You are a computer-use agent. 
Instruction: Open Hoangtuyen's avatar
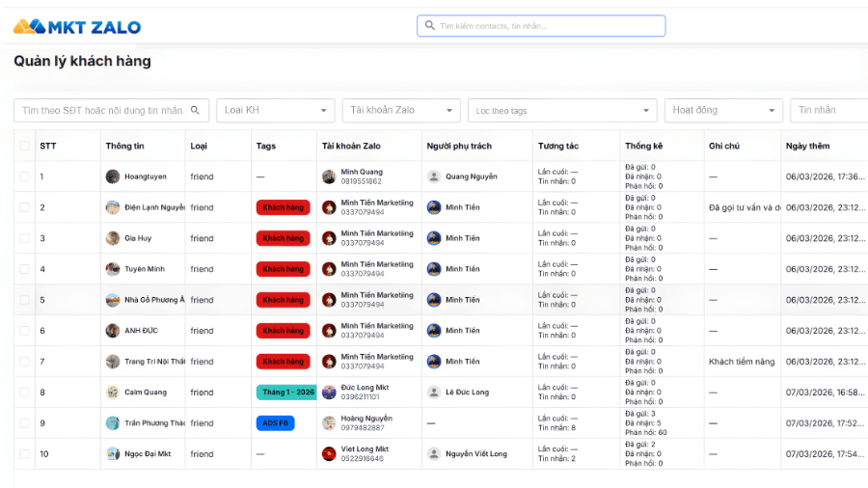(113, 176)
